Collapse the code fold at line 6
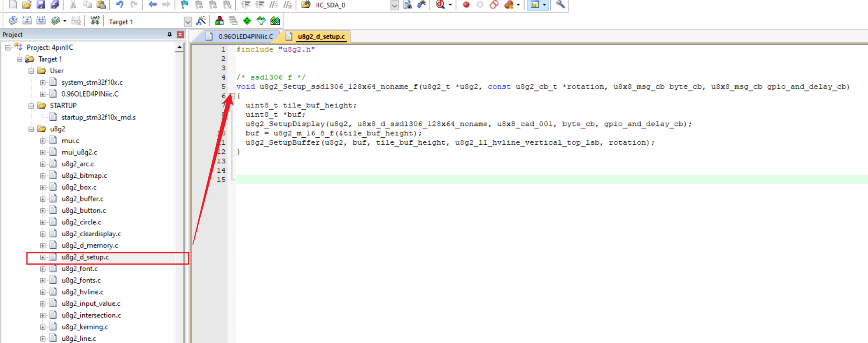The width and height of the screenshot is (868, 343). (232, 96)
